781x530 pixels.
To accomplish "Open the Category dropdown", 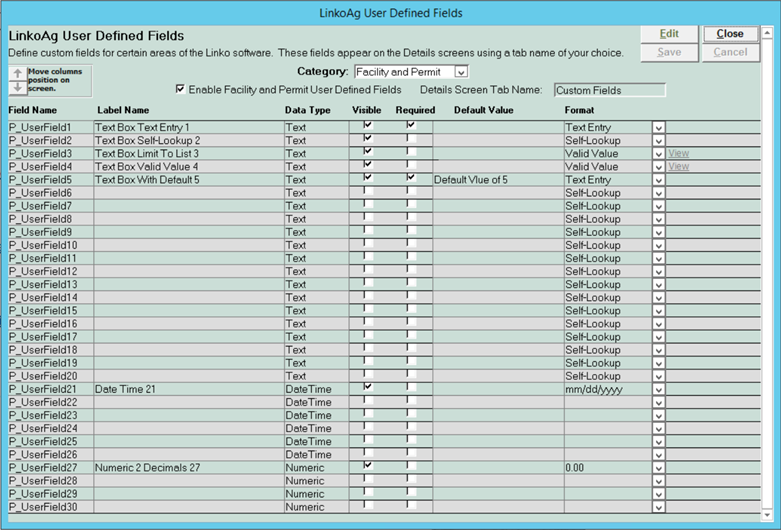I will 461,72.
